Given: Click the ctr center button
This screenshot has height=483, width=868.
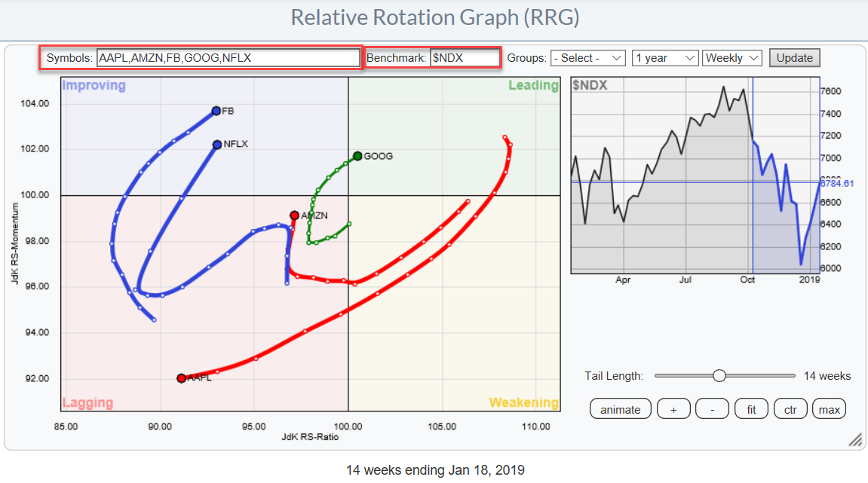Looking at the screenshot, I should (790, 409).
